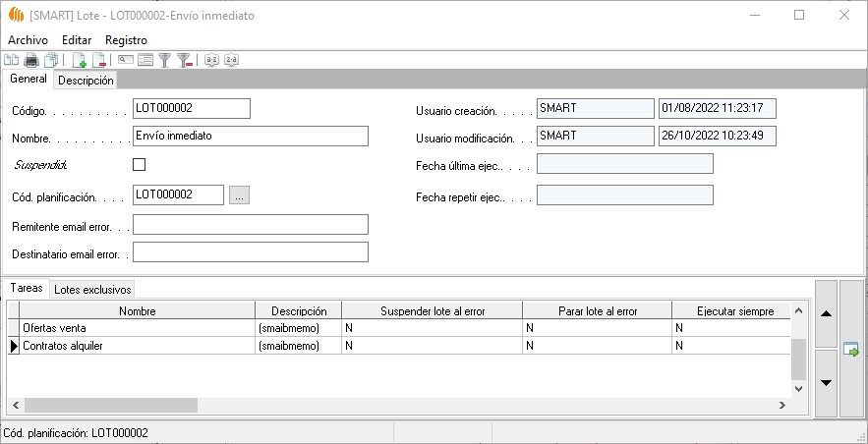
Task: Click the delete record icon with red minus
Action: 99,61
